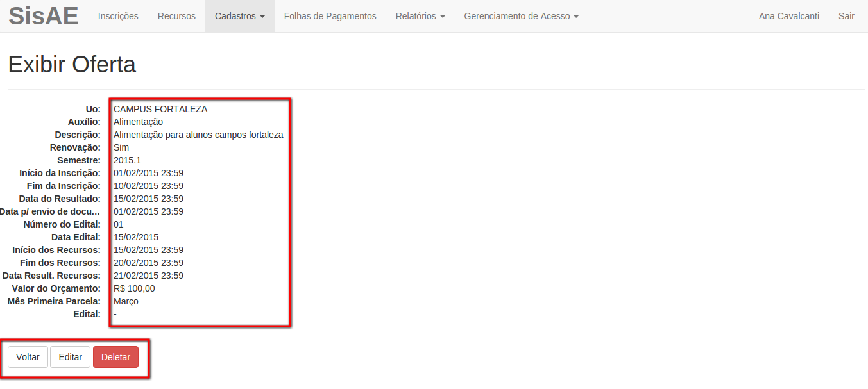The width and height of the screenshot is (868, 389).
Task: Select '21/02/2015 23:59' result date value
Action: [x=148, y=276]
